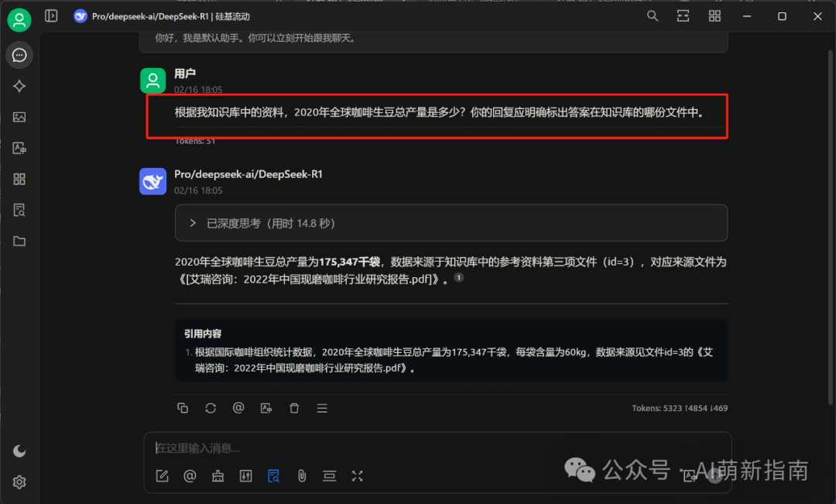Click the Tokens: 5323 usage text

tap(680, 408)
